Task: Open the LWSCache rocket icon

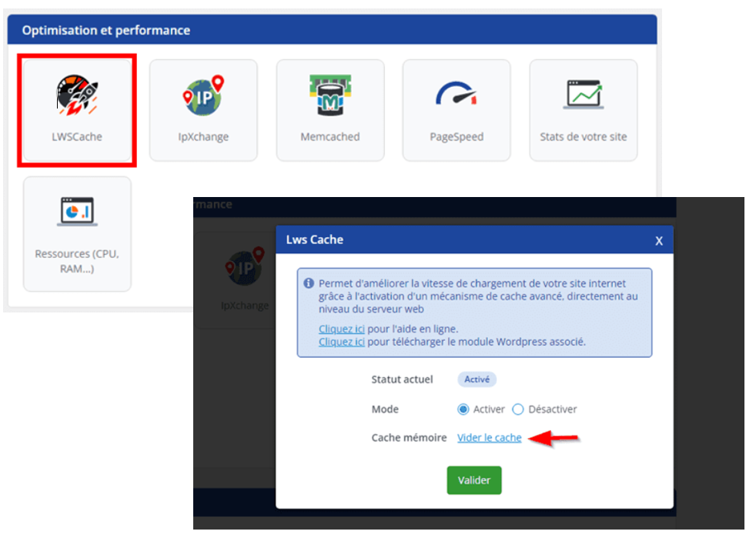Action: coord(77,95)
